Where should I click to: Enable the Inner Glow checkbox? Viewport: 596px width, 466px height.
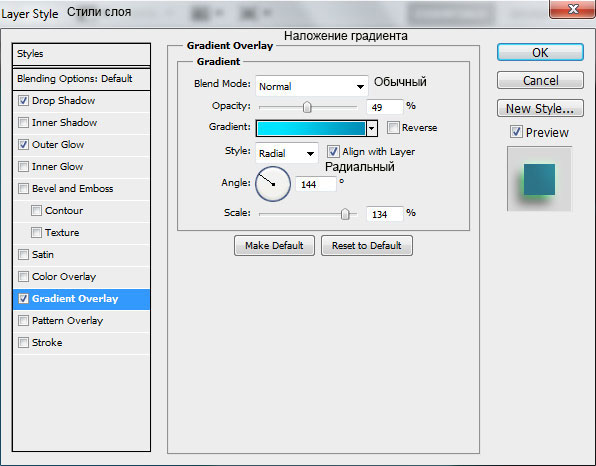click(23, 167)
